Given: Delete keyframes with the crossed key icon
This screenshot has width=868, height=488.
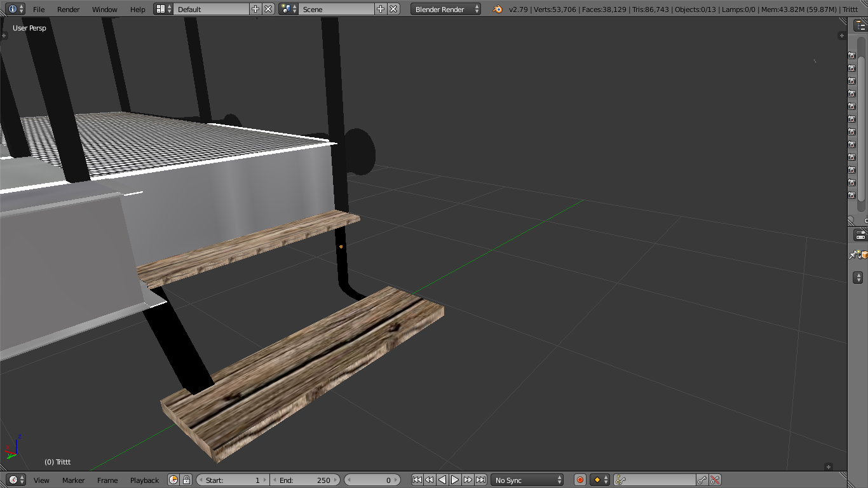Looking at the screenshot, I should click(715, 480).
